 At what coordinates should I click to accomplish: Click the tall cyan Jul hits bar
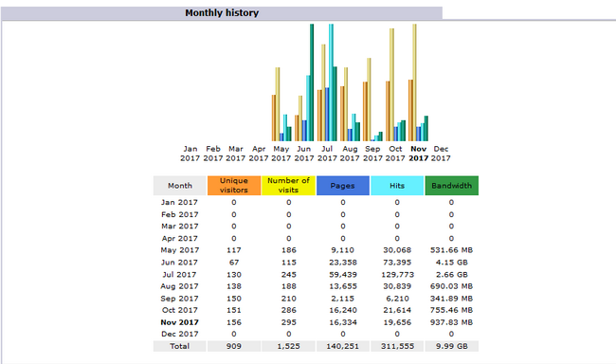(x=331, y=82)
